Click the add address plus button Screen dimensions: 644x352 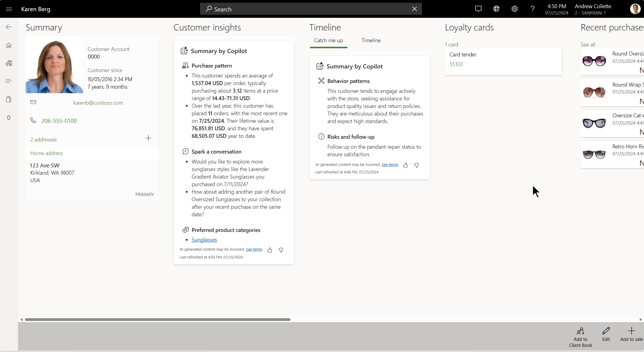(x=148, y=138)
